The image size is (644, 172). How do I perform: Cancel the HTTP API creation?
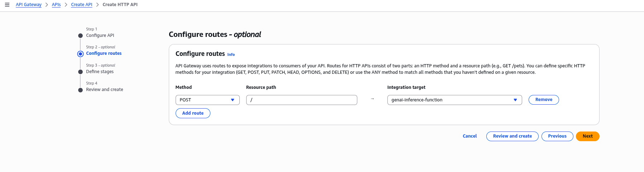[x=469, y=136]
